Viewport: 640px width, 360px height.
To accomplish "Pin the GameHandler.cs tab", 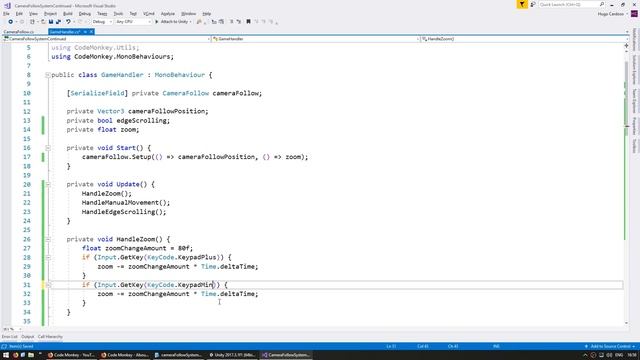I will 85,31.
